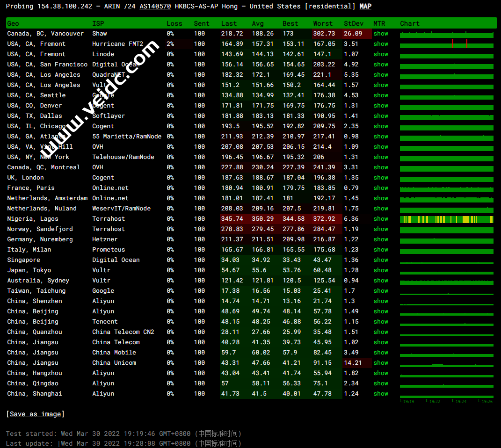Screen dimensions: 501x448
Task: Click the Hurricane FMT2 chart with red marks
Action: [446, 44]
